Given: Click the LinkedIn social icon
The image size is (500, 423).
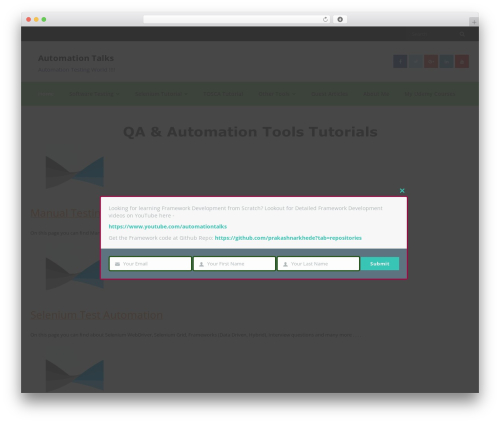Looking at the screenshot, I should (446, 61).
